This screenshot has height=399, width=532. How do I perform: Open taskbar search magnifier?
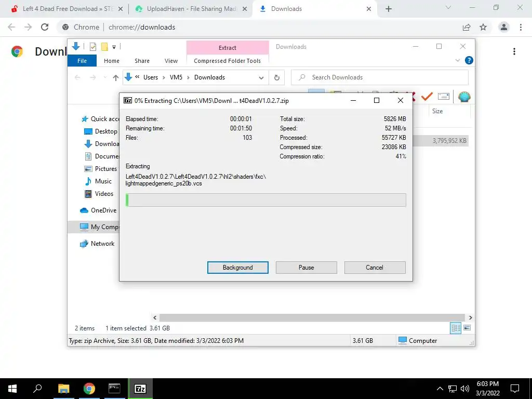pyautogui.click(x=37, y=389)
